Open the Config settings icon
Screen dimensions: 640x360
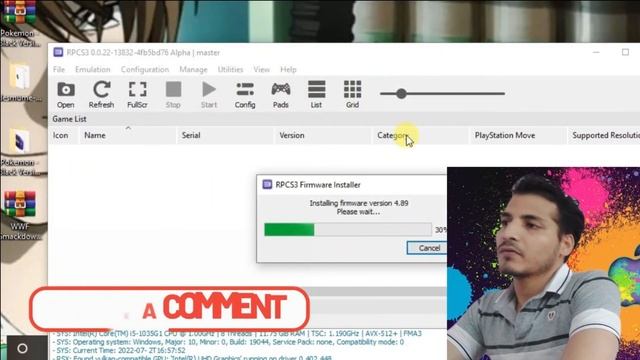[x=245, y=95]
